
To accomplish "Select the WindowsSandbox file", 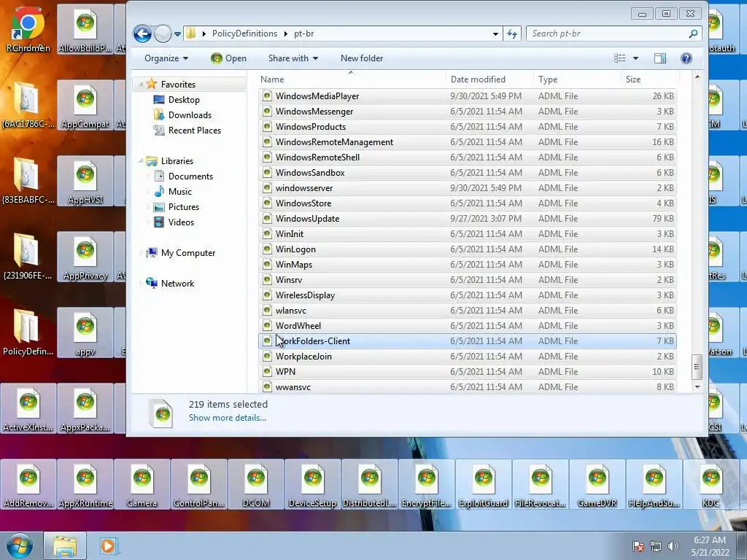I will [467, 172].
